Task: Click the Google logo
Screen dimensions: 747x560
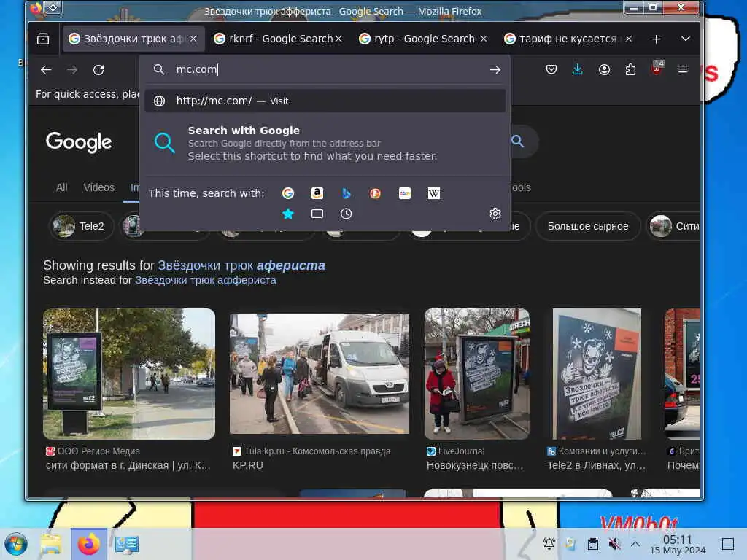Action: click(x=79, y=142)
